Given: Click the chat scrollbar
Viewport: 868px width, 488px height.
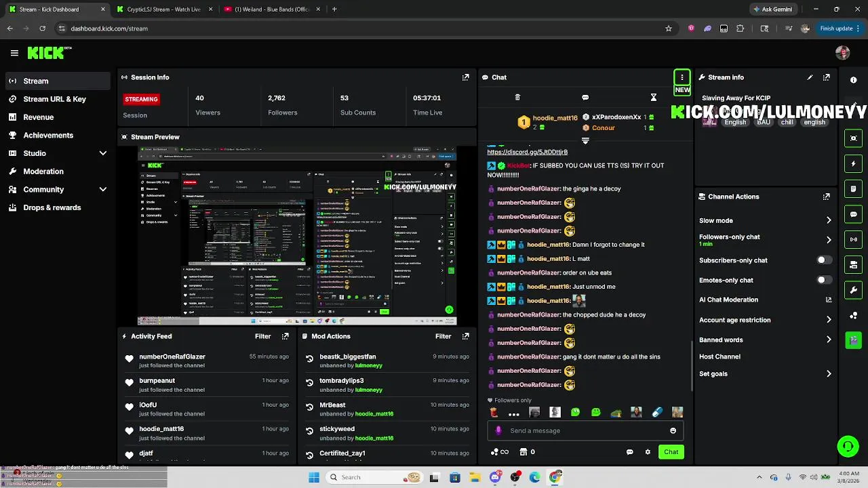Looking at the screenshot, I should pos(692,366).
